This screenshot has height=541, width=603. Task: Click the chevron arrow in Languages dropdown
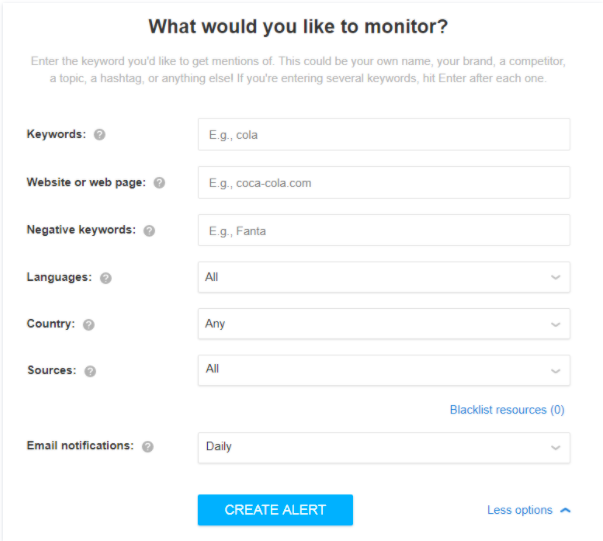555,278
